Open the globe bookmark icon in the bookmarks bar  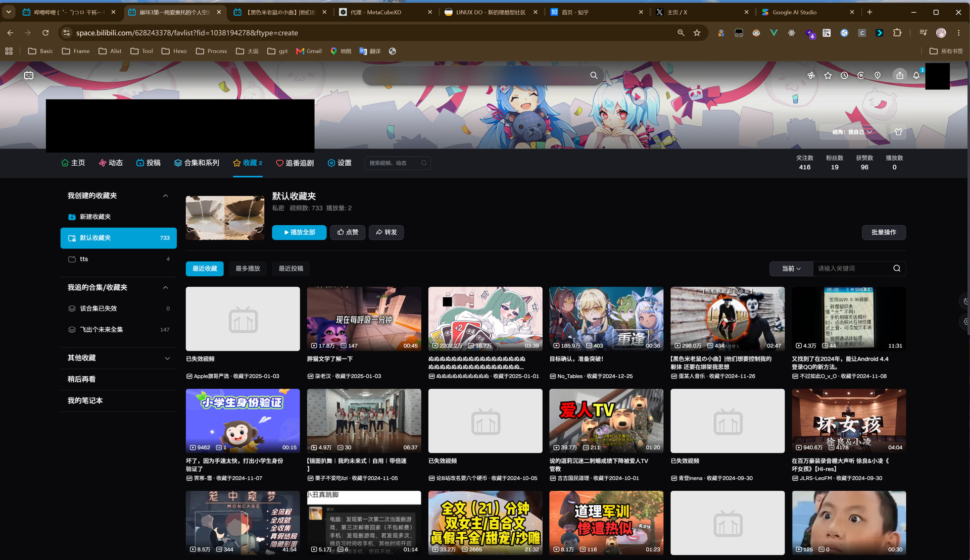pos(392,51)
